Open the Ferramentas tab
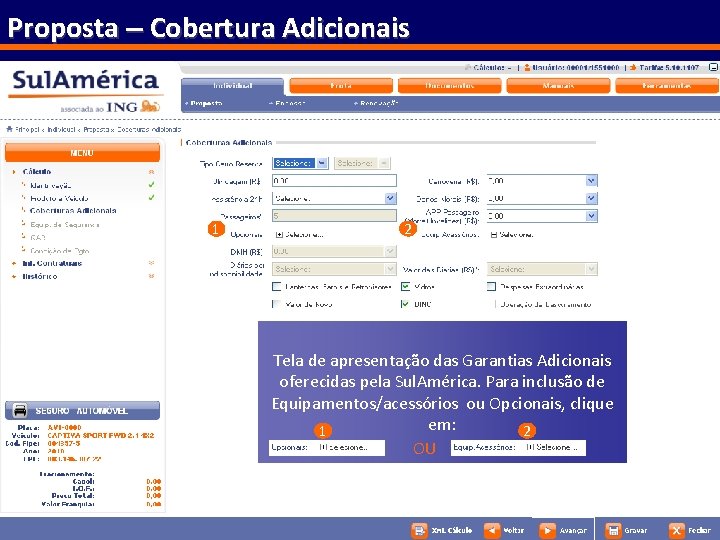 [x=666, y=86]
